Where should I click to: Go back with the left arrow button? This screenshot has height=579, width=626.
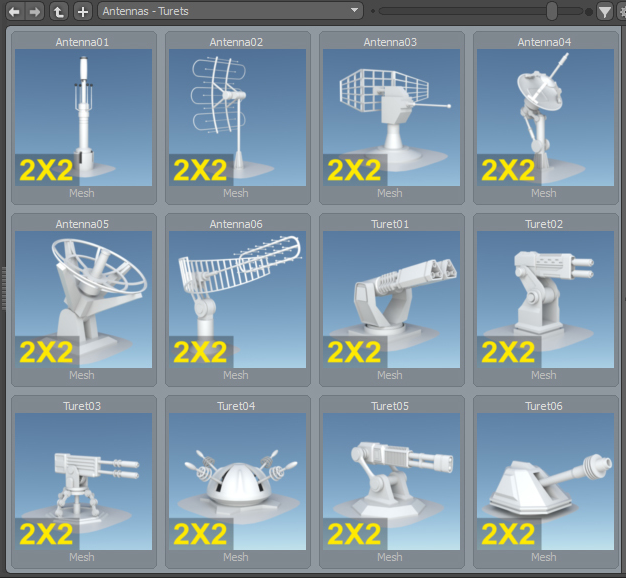14,12
